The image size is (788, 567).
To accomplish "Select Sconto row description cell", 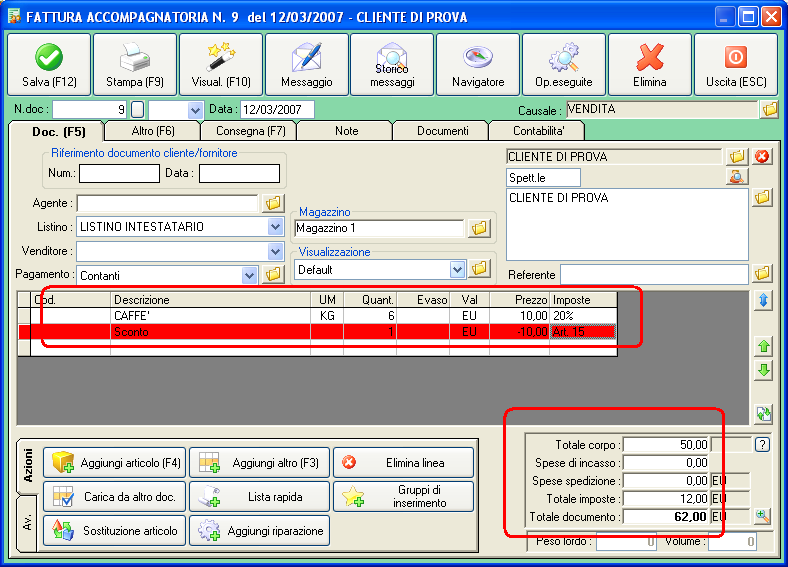I will [211, 332].
